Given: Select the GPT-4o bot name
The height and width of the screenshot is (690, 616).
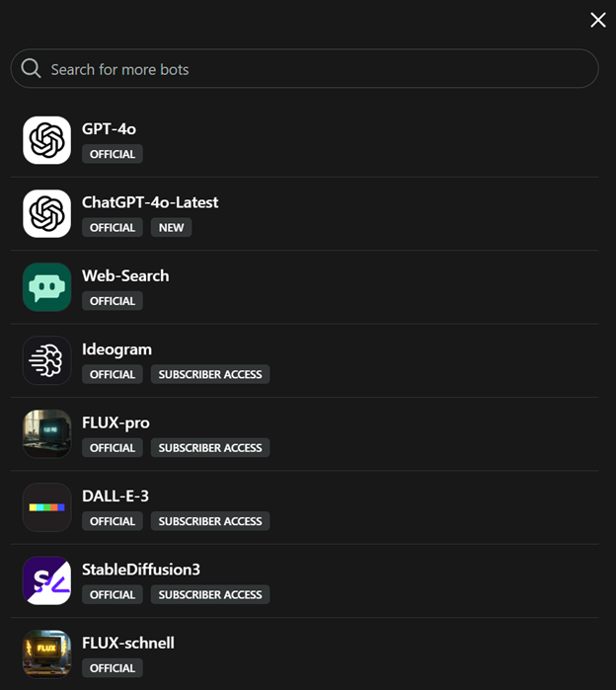Looking at the screenshot, I should [x=109, y=129].
